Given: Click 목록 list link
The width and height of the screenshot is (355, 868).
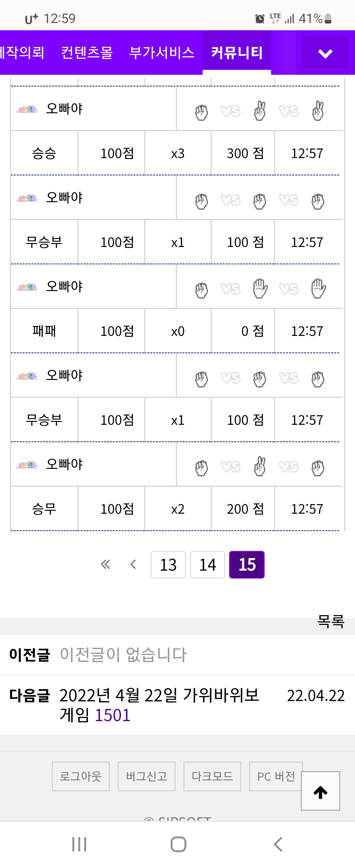Looking at the screenshot, I should point(330,621).
